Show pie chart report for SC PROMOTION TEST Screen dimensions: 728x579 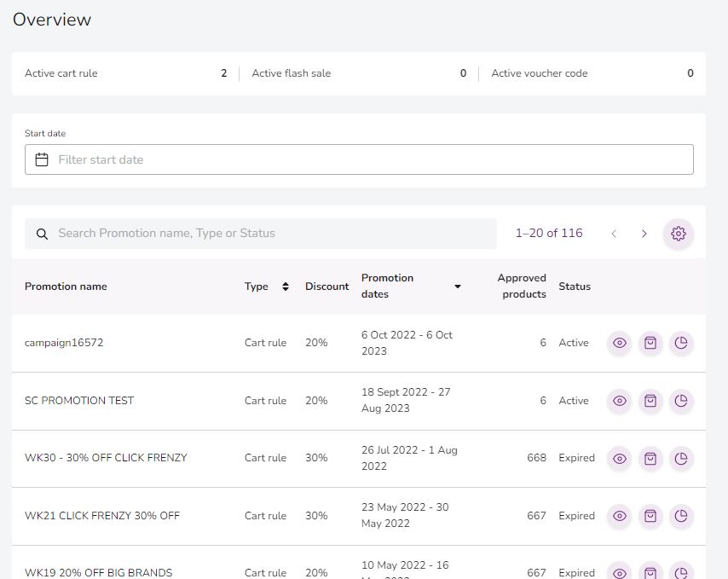[x=681, y=401]
